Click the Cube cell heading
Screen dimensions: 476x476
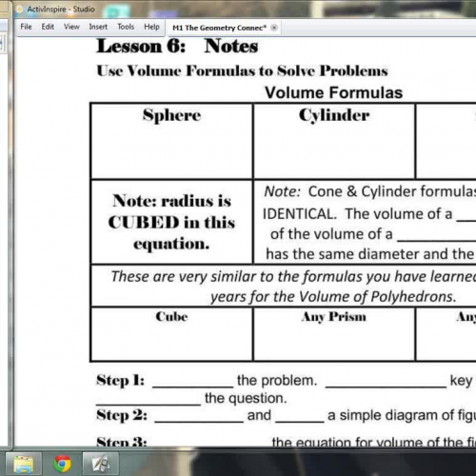coord(171,317)
